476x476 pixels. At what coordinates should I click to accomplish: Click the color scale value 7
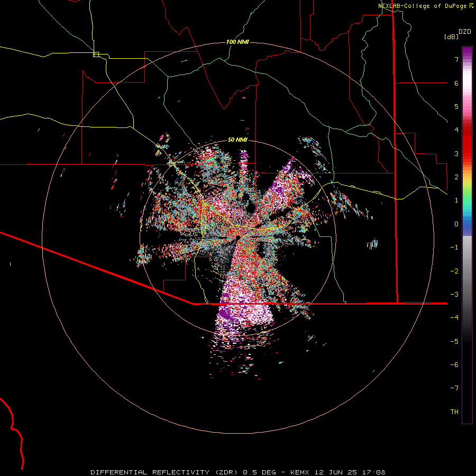tap(456, 59)
